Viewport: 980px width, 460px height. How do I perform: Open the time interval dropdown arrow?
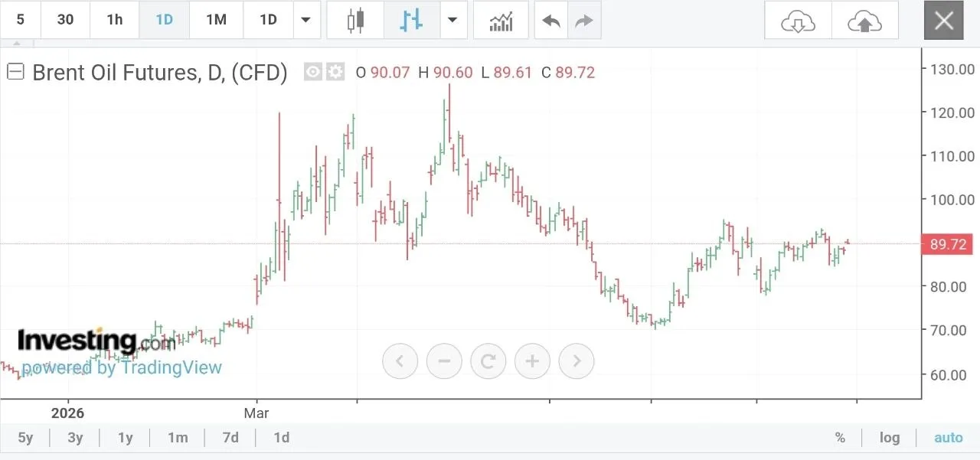tap(306, 20)
